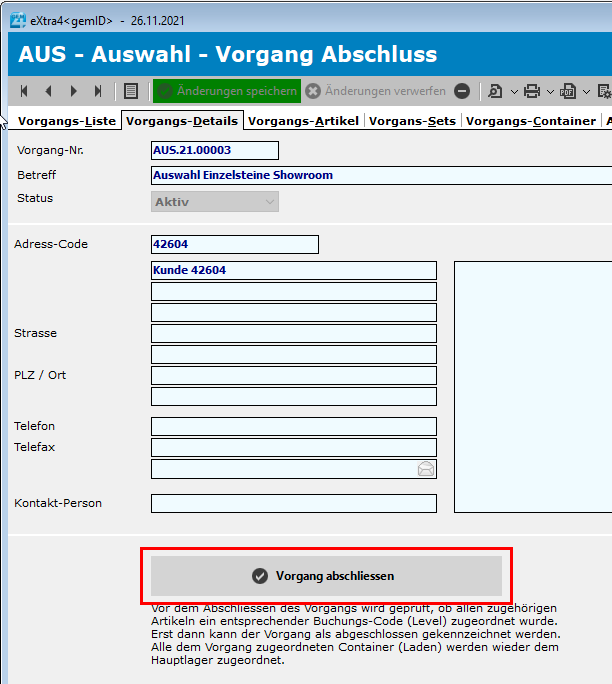Select the Vorgangs-Details tab
Image resolution: width=612 pixels, height=684 pixels.
pos(182,121)
